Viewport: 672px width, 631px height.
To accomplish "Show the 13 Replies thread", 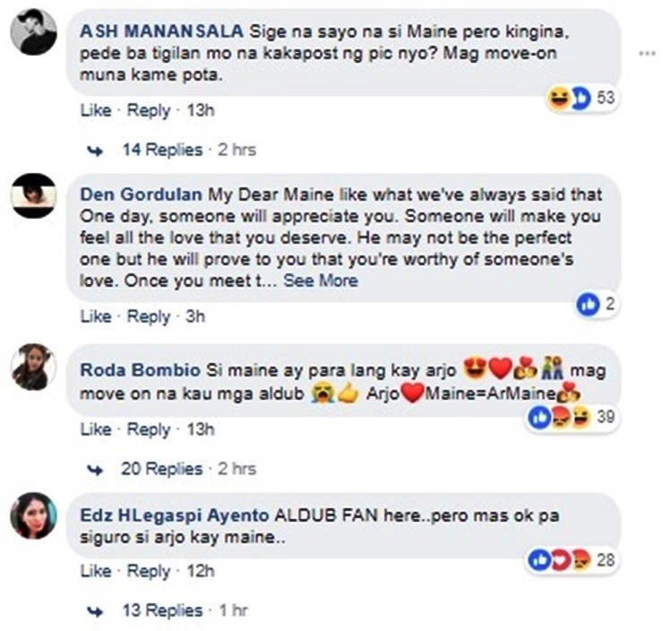I will point(161,611).
